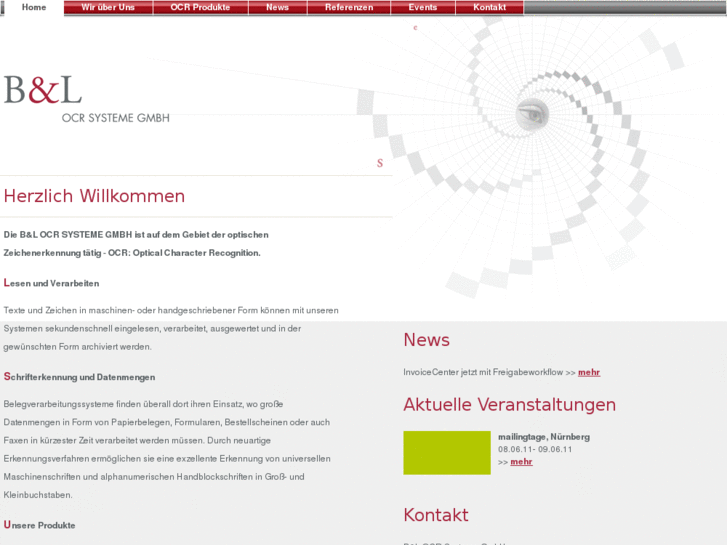Click the Kontakt section heading
This screenshot has height=545, width=727.
coord(436,515)
